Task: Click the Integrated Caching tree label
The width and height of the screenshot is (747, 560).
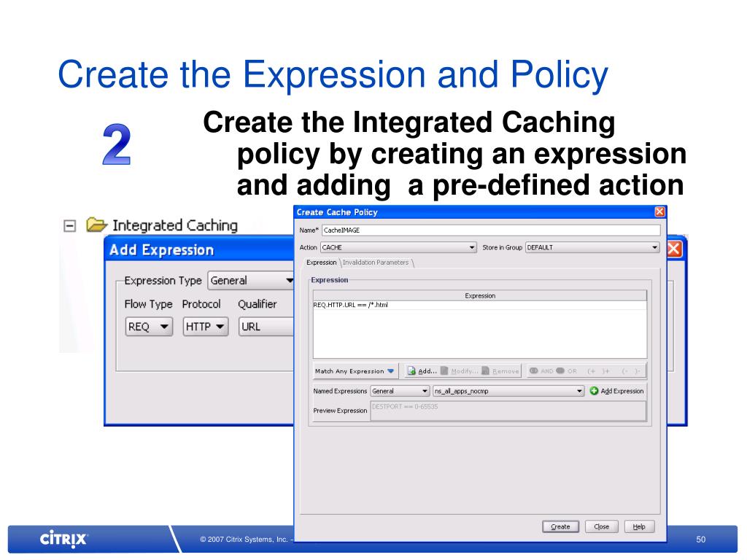Action: click(175, 225)
